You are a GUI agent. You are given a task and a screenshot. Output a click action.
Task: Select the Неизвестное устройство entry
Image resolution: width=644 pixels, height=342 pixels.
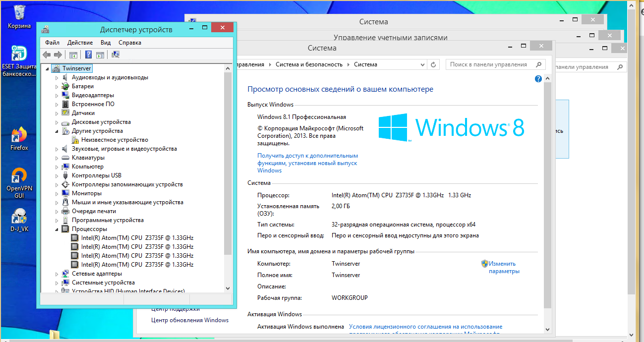115,140
